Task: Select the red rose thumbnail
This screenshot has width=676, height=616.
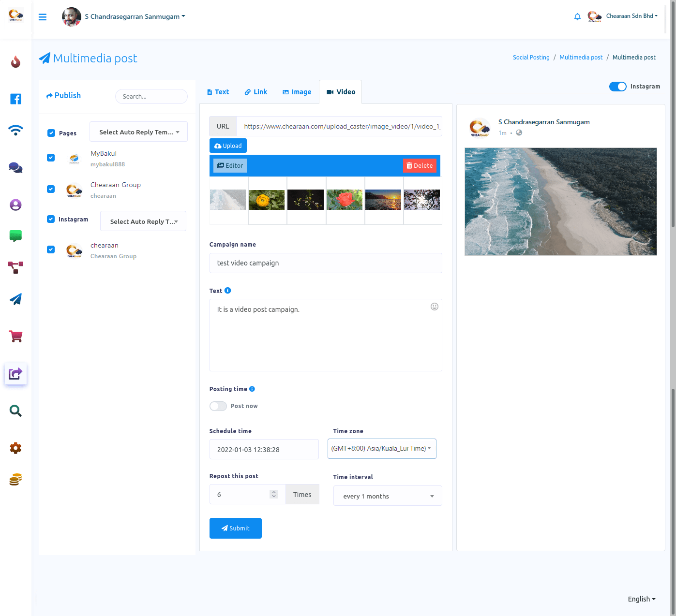Action: pos(345,200)
